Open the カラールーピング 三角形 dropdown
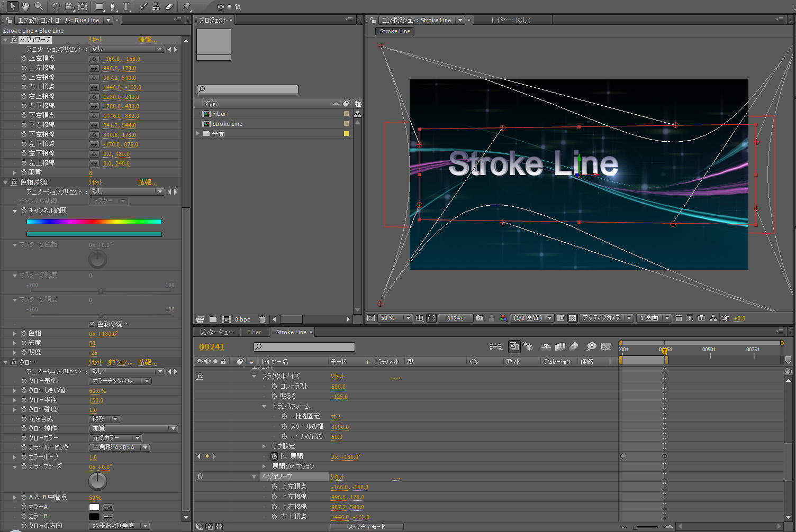 pyautogui.click(x=120, y=447)
